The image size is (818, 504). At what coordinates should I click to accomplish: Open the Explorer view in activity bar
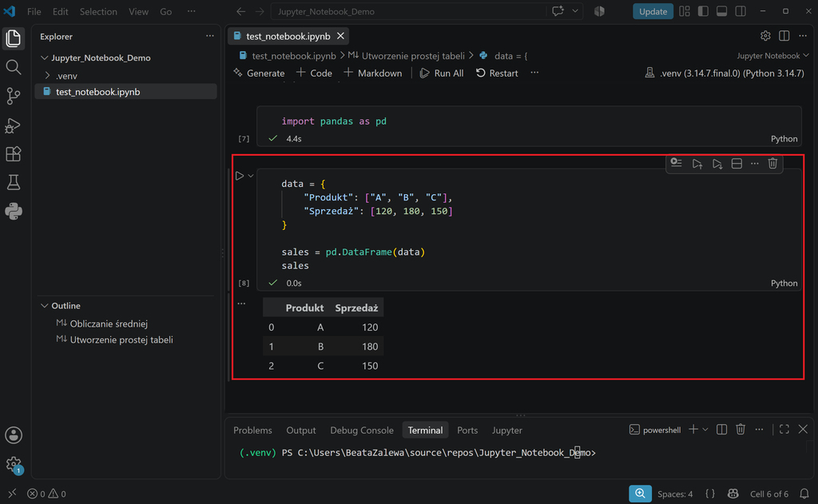tap(13, 38)
